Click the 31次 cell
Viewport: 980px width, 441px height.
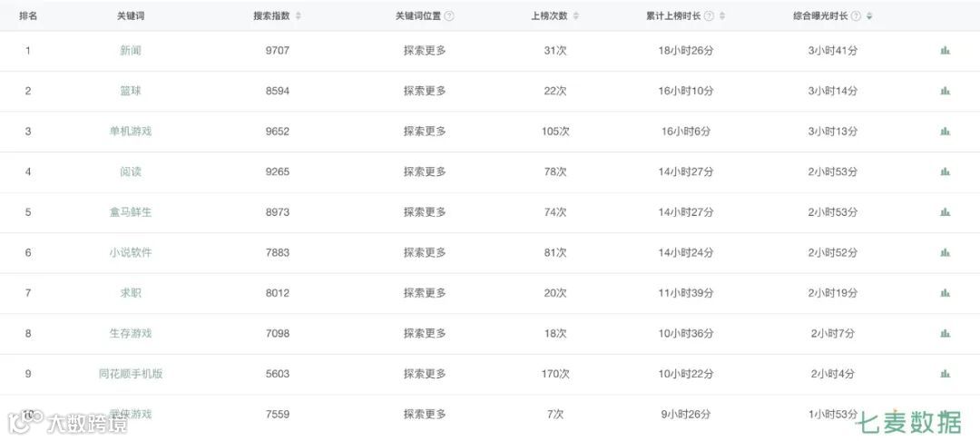click(555, 51)
